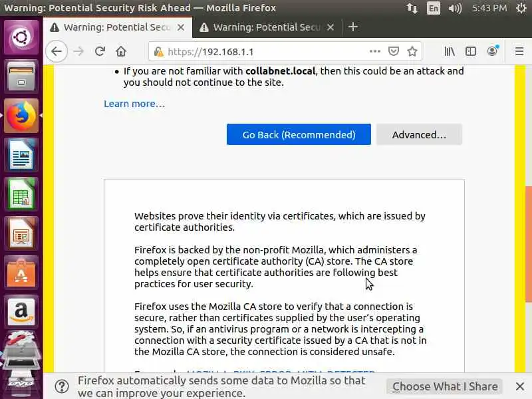The height and width of the screenshot is (399, 532).
Task: Open the Firefox hamburger menu
Action: pyautogui.click(x=519, y=52)
